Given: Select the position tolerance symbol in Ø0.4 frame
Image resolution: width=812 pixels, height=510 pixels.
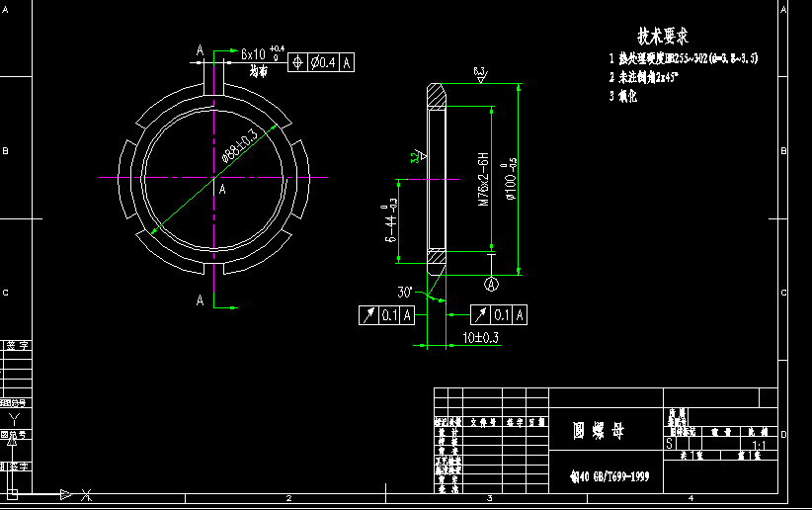Looking at the screenshot, I should pos(298,62).
